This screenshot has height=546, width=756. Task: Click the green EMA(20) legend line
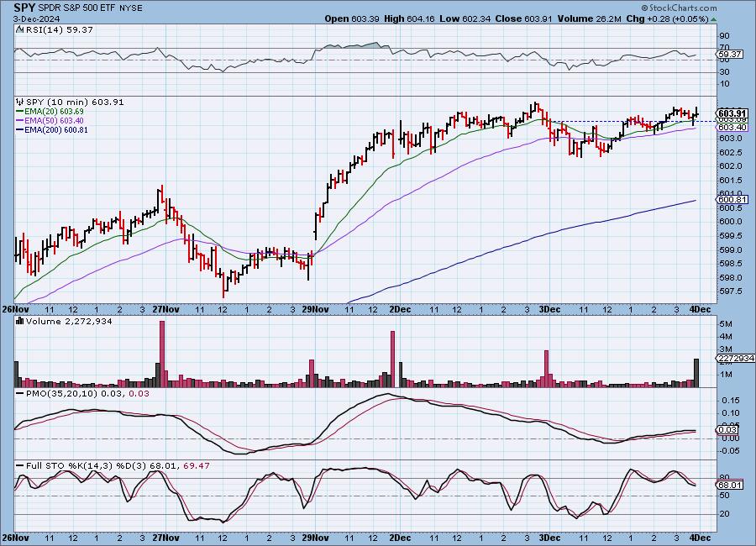(x=20, y=112)
